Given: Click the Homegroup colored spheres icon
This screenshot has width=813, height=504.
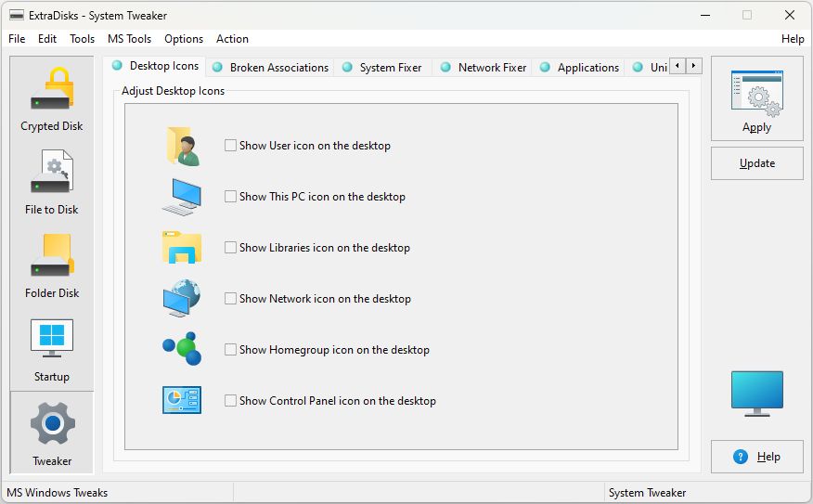Looking at the screenshot, I should [181, 350].
